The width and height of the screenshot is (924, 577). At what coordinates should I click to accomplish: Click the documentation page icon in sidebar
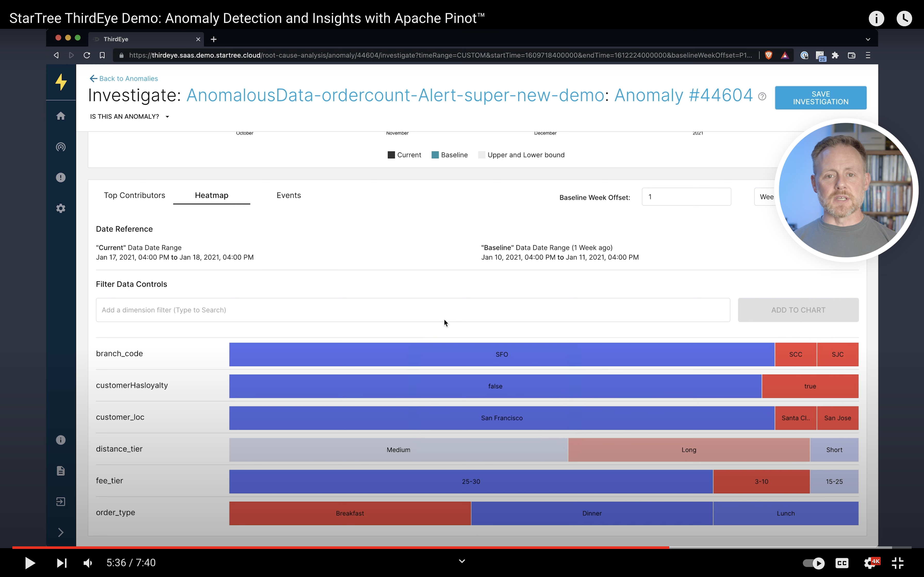pyautogui.click(x=61, y=471)
